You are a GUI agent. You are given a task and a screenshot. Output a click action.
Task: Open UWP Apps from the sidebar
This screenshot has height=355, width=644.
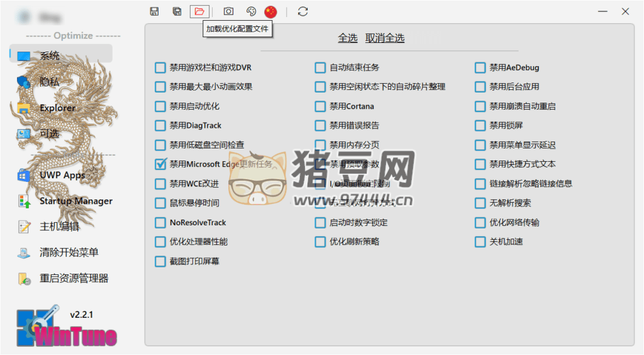click(62, 175)
